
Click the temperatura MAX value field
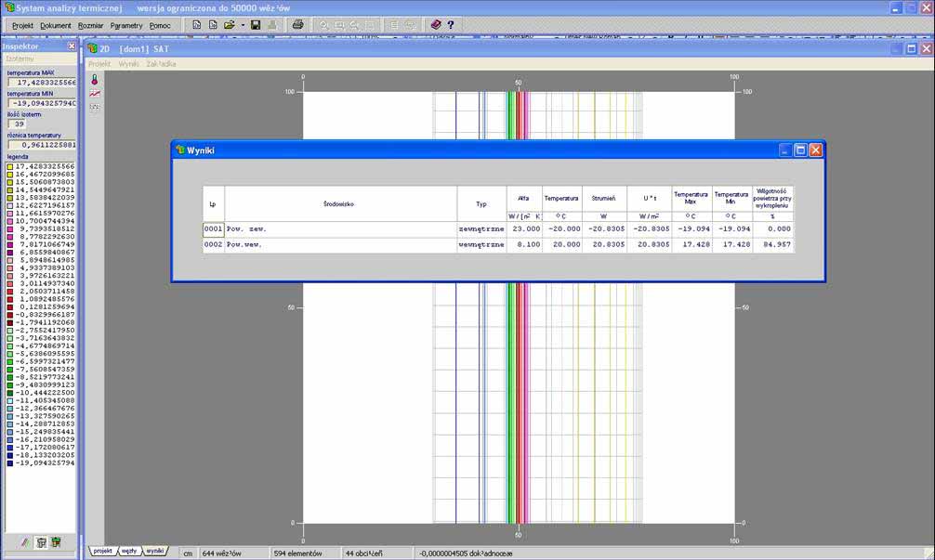coord(42,83)
